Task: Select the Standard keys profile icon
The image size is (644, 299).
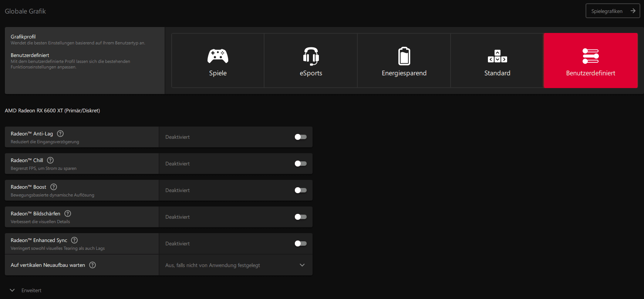Action: (498, 56)
